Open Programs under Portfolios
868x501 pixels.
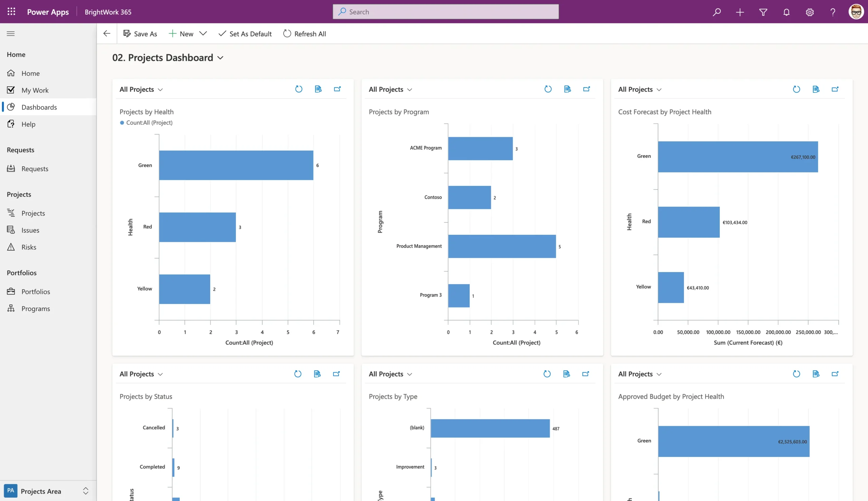(x=36, y=308)
